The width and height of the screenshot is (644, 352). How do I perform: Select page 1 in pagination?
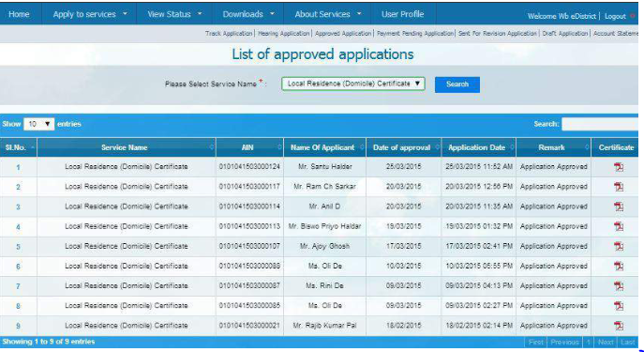tap(588, 342)
